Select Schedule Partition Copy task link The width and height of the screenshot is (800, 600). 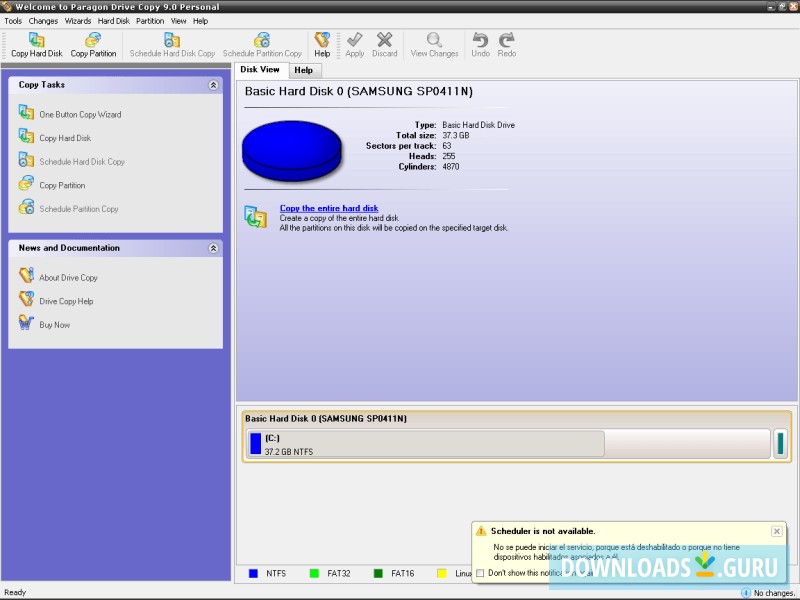pos(79,209)
